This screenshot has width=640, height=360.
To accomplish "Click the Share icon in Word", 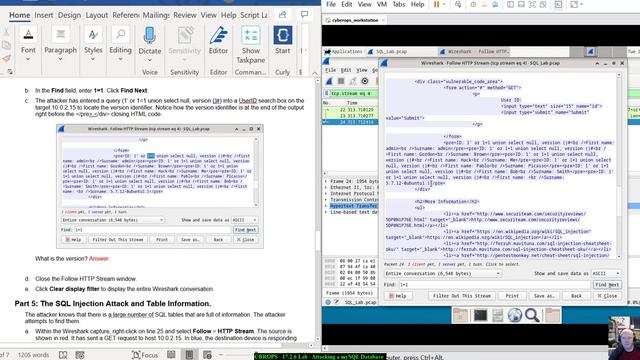I will point(282,14).
